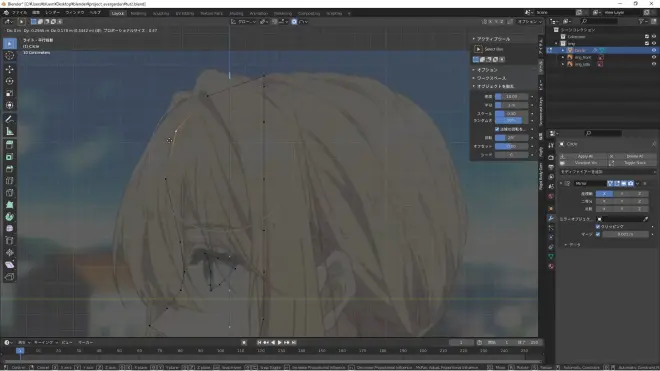This screenshot has width=660, height=371.
Task: Select the Extrude Region tool
Action: 10,145
